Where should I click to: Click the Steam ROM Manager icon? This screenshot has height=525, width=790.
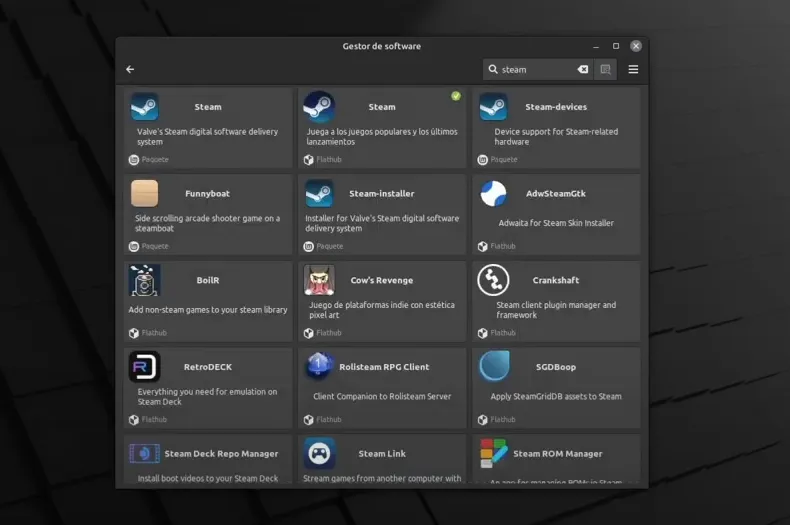493,453
